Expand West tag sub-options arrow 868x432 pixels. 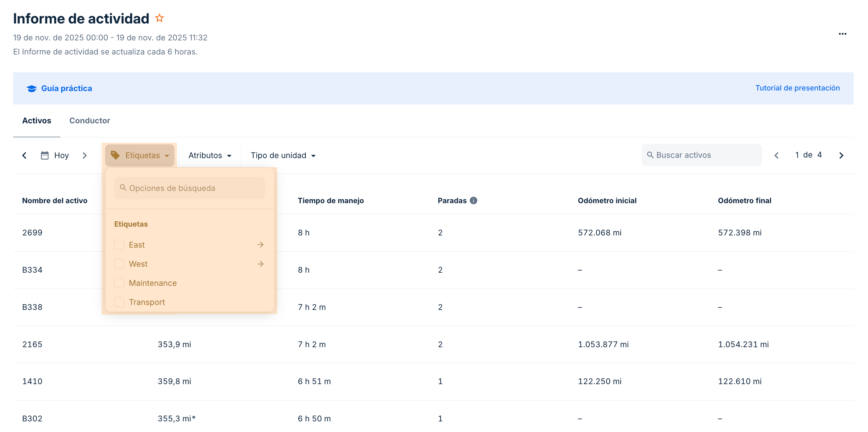coord(260,264)
